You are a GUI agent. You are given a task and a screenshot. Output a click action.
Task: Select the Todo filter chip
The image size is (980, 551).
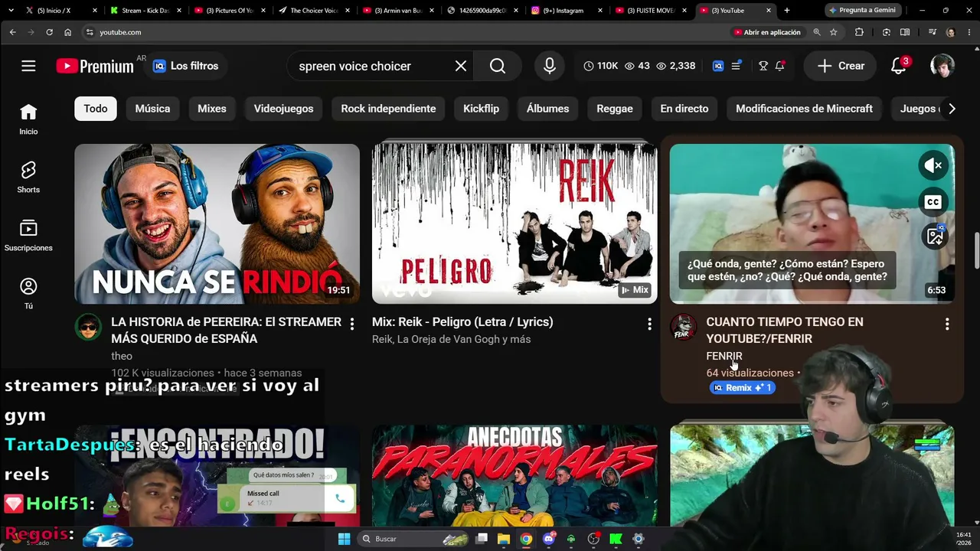96,109
